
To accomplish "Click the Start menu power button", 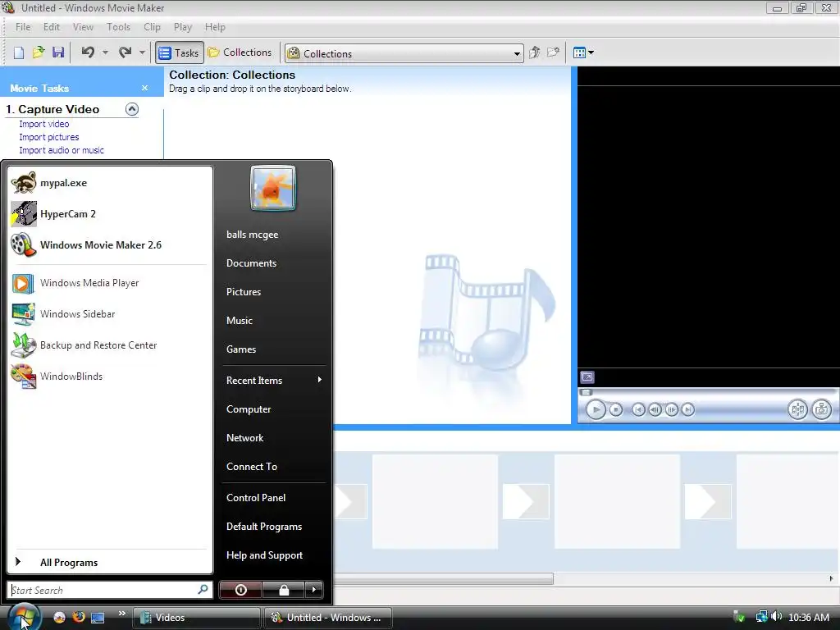I will pyautogui.click(x=240, y=590).
